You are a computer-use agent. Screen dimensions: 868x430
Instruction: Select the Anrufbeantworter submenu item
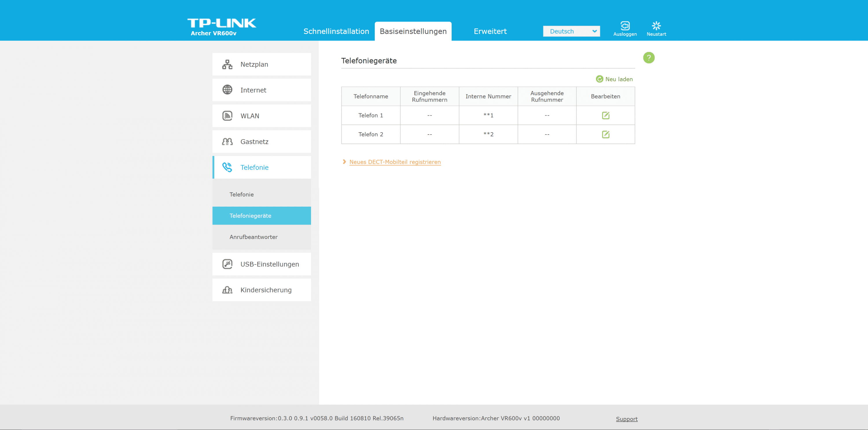click(253, 237)
